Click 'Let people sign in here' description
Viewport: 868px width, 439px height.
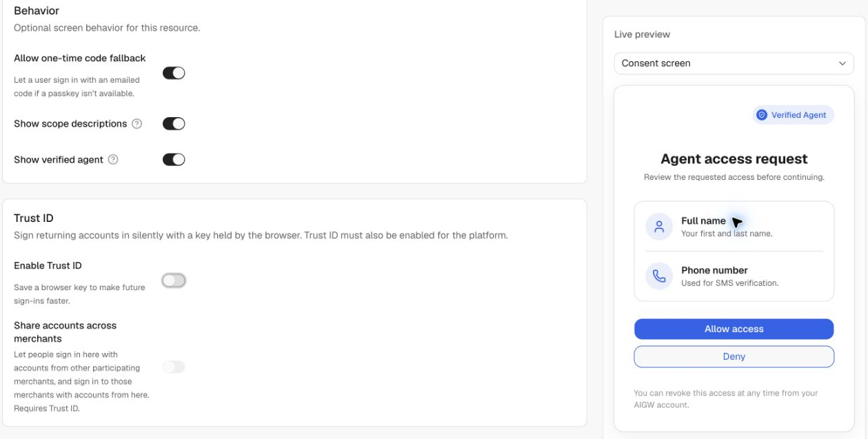pyautogui.click(x=81, y=382)
